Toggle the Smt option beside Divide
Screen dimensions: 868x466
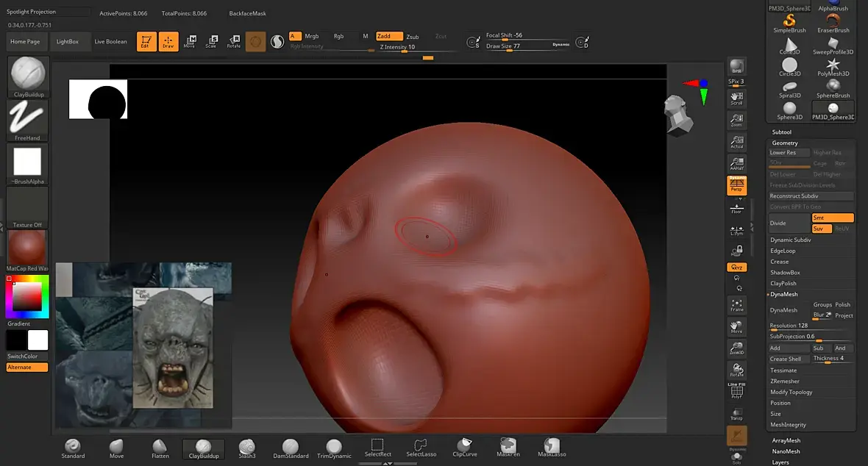tap(833, 218)
